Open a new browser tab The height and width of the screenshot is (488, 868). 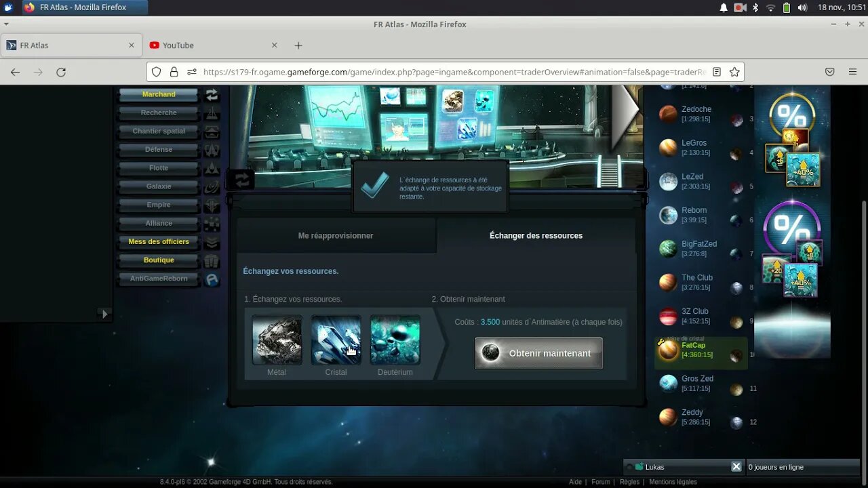pos(298,45)
